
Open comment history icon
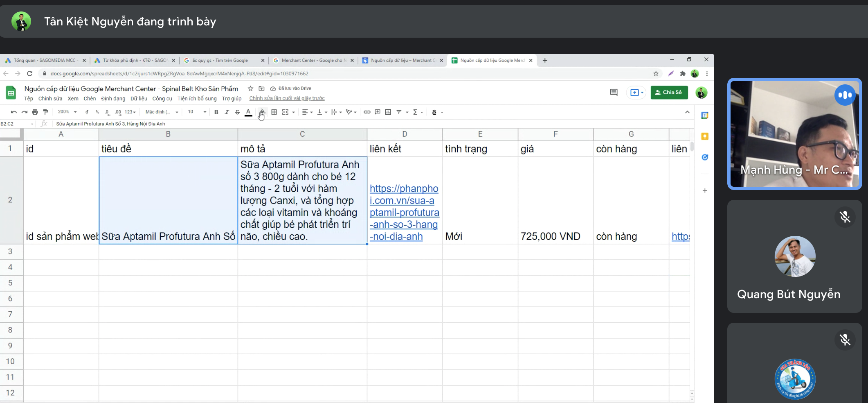point(614,93)
